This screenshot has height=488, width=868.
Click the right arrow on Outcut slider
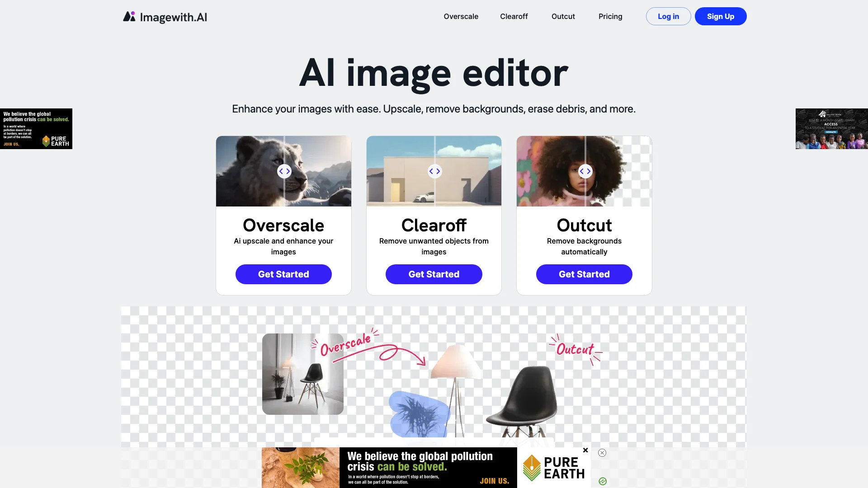click(x=589, y=171)
